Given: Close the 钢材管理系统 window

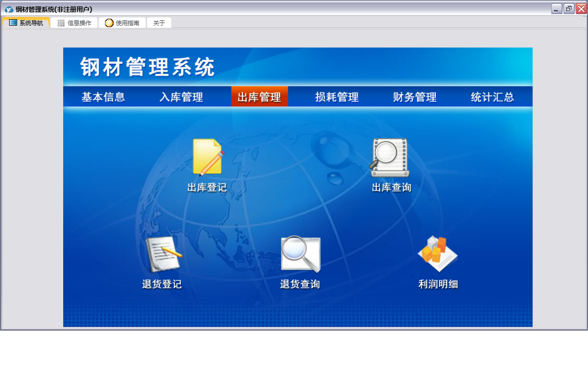Looking at the screenshot, I should click(x=581, y=9).
